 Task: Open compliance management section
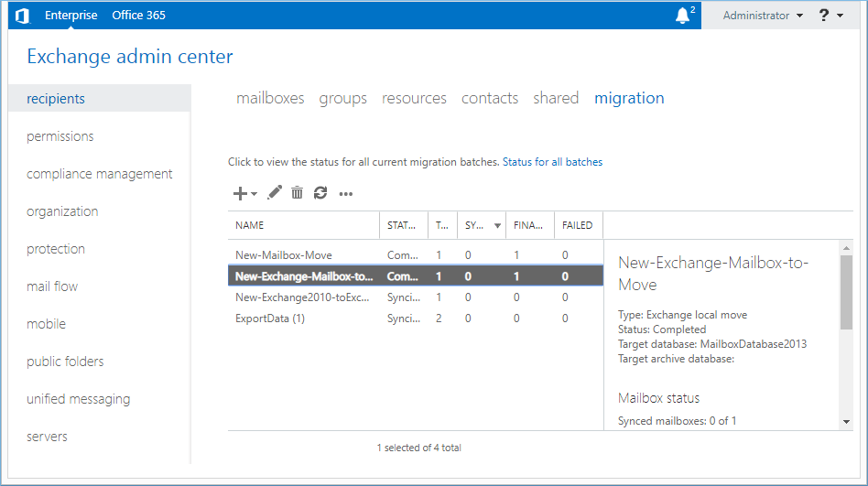[x=100, y=174]
